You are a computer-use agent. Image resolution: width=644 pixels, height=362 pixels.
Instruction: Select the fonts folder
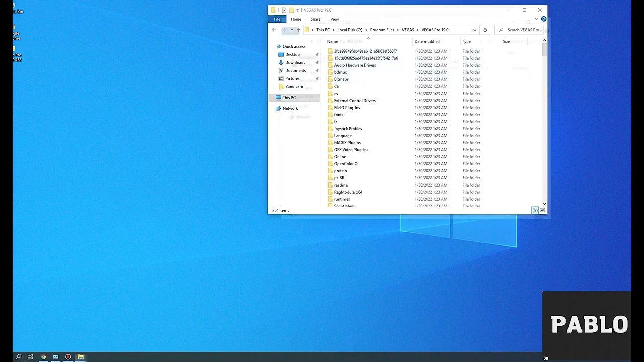pyautogui.click(x=339, y=115)
